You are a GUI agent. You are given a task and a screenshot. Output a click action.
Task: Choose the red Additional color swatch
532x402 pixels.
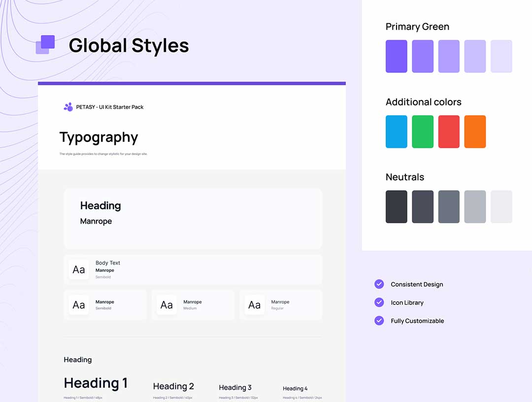tap(449, 132)
